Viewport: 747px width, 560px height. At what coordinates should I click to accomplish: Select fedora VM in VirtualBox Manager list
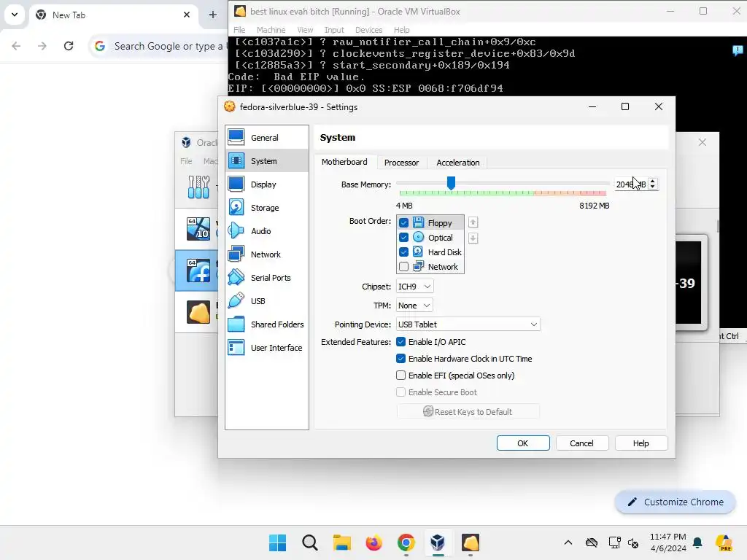click(x=197, y=271)
